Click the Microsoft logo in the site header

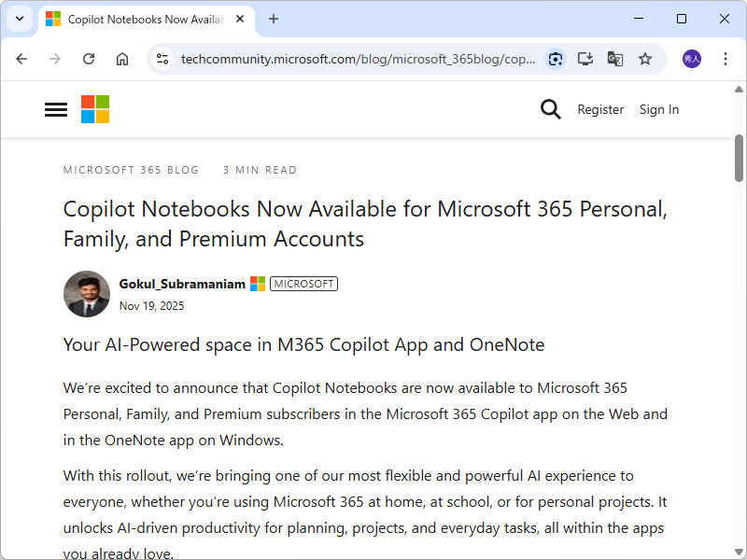[x=94, y=109]
